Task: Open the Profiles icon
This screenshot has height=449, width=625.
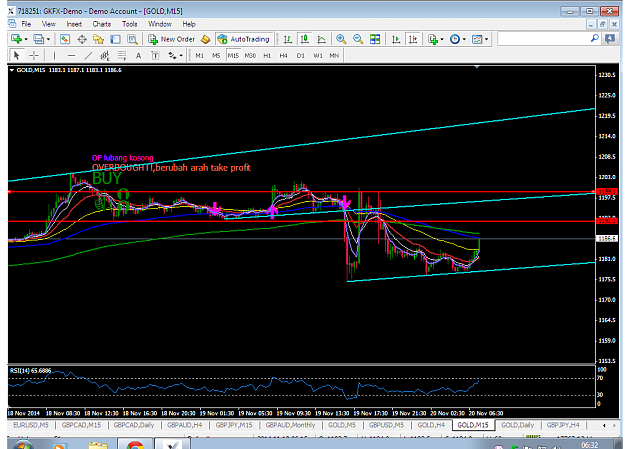Action: [x=38, y=39]
